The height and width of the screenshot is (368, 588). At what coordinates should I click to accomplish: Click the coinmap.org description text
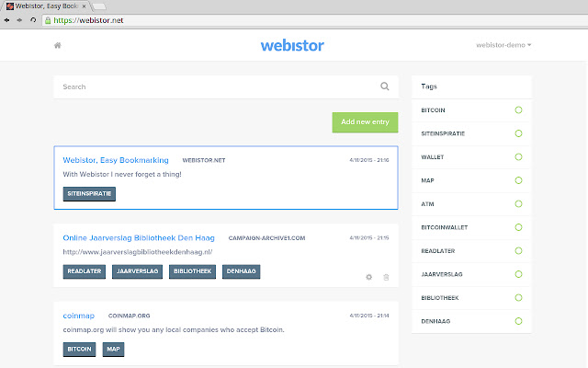174,329
